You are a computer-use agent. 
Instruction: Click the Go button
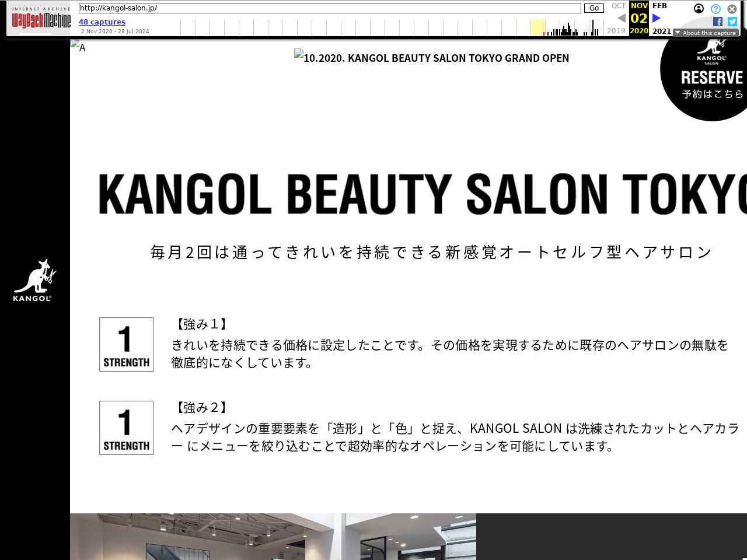594,8
